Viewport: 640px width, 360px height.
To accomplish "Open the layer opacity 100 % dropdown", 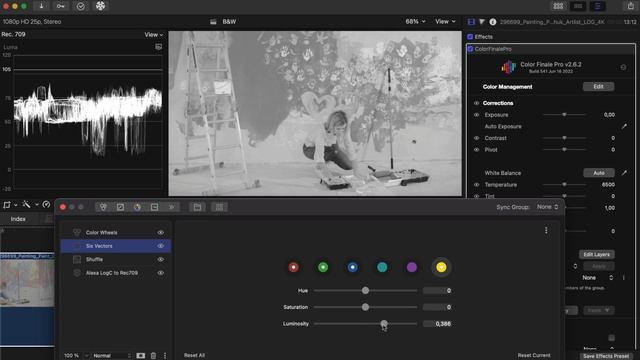I will coord(76,356).
